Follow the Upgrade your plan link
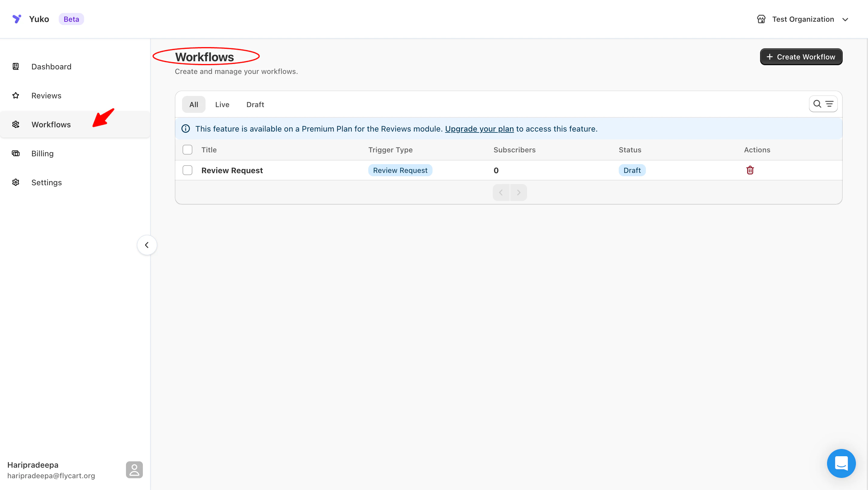This screenshot has height=490, width=868. coord(479,129)
